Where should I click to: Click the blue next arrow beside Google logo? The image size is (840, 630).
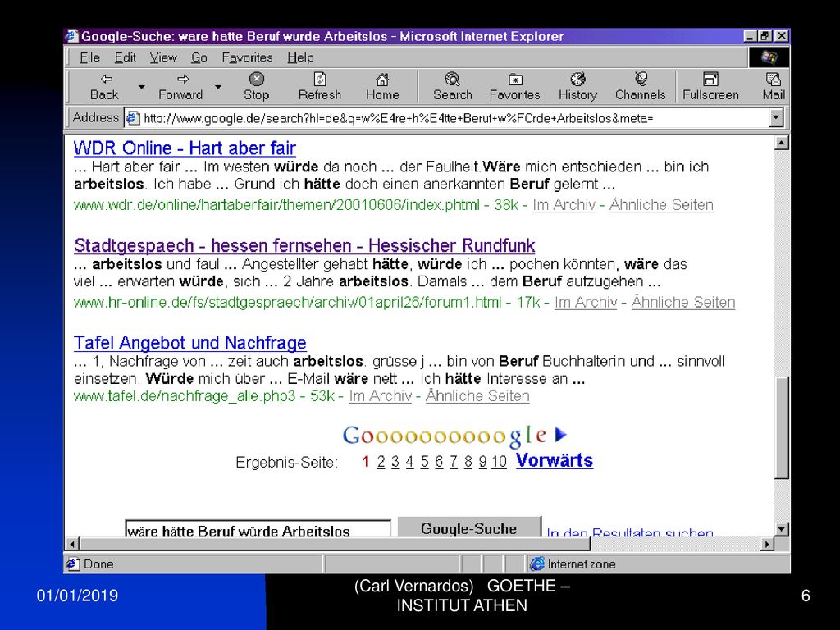click(560, 435)
